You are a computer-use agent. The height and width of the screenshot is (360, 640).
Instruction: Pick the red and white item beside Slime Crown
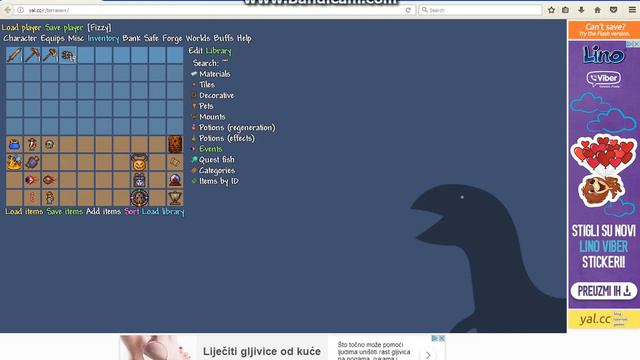(32, 144)
